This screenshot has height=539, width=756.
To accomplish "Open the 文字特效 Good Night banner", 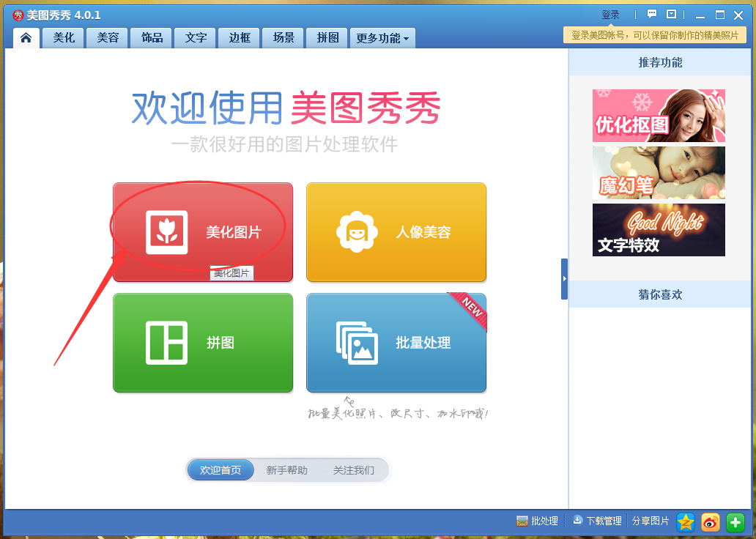I will click(x=659, y=230).
